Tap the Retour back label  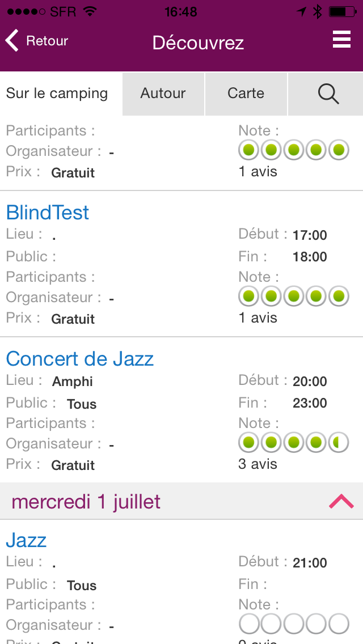(x=47, y=41)
